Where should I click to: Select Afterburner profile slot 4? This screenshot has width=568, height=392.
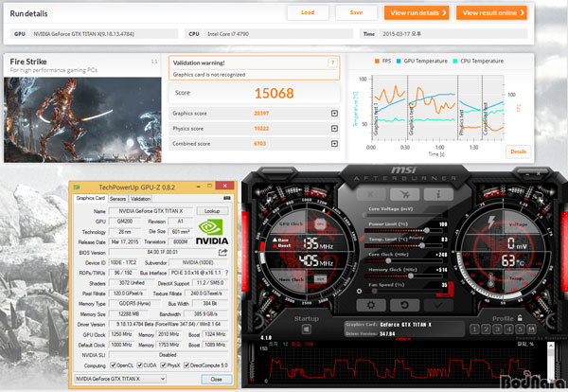pos(508,329)
